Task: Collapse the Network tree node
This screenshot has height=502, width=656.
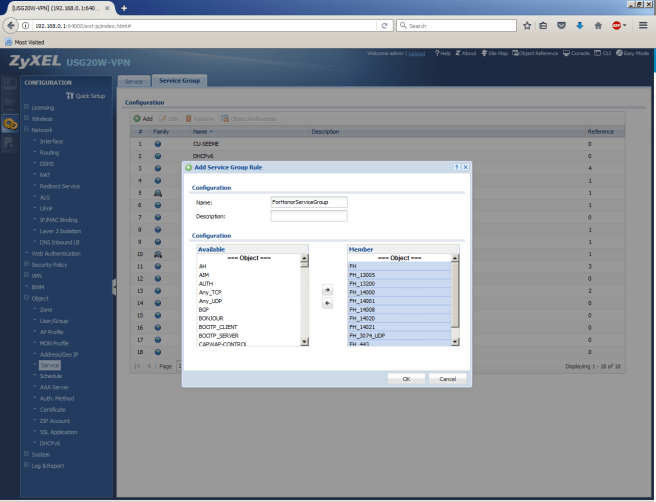Action: coord(25,130)
